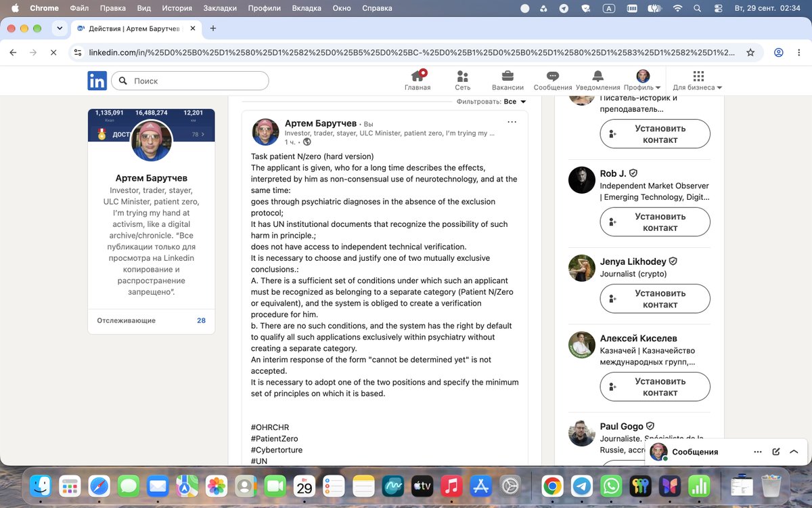This screenshot has height=508, width=812.
Task: Open the Файл menu
Action: coord(79,8)
